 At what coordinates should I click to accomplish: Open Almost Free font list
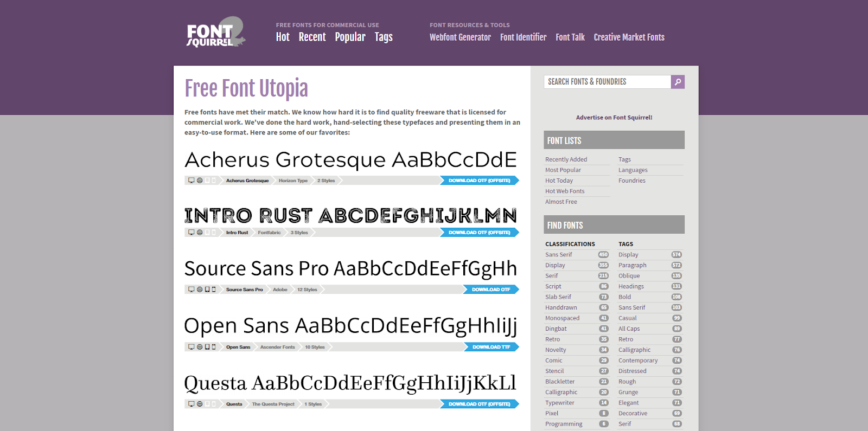tap(561, 202)
